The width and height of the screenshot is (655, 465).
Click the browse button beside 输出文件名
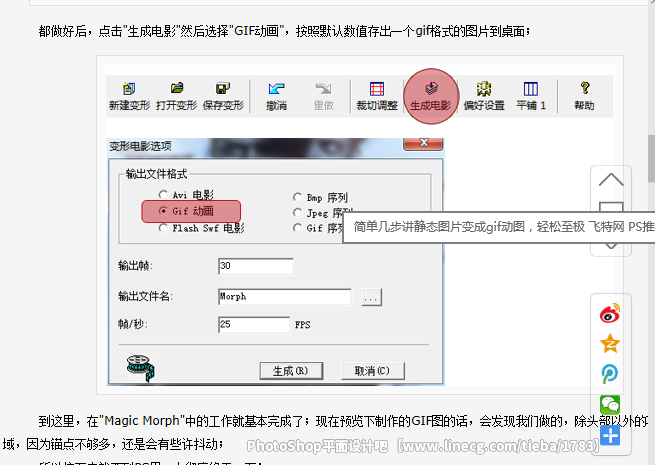pos(371,297)
